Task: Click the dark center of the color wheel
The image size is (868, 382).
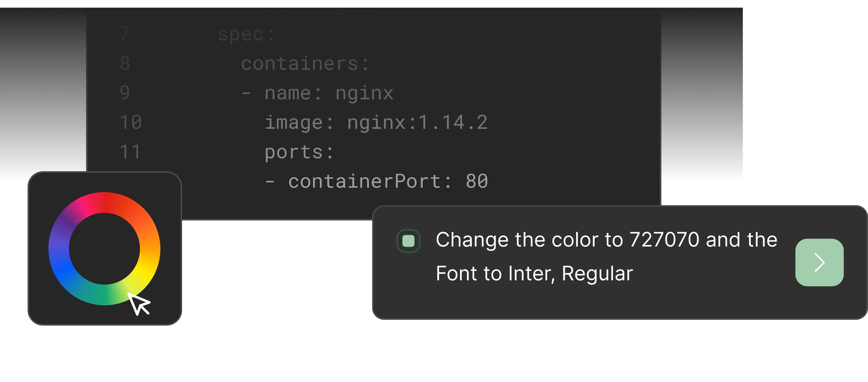Action: pos(104,249)
